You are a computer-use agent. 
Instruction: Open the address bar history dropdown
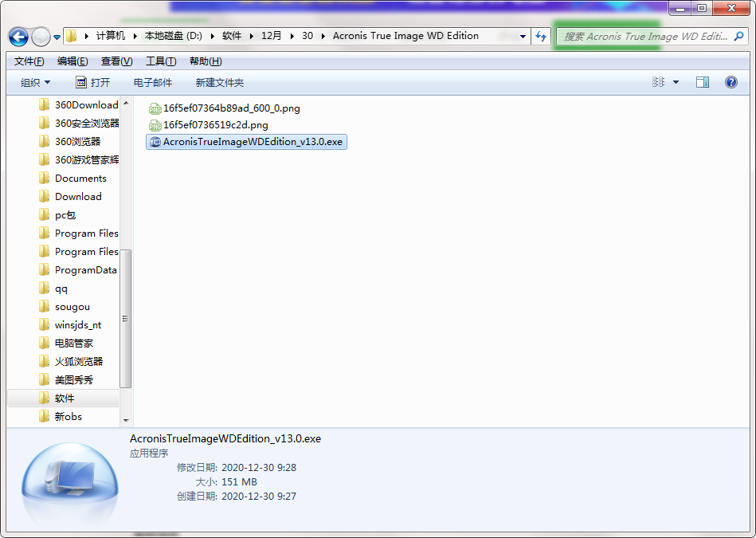[523, 36]
